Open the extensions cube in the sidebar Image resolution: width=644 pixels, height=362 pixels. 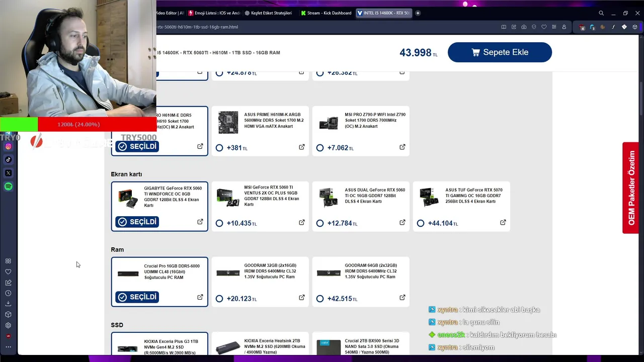[x=8, y=315]
